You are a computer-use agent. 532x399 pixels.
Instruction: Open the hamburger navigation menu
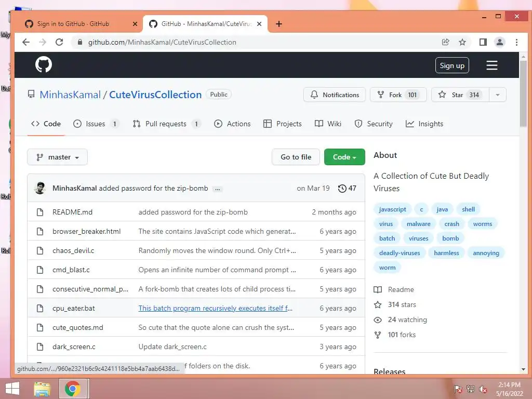[x=491, y=65]
